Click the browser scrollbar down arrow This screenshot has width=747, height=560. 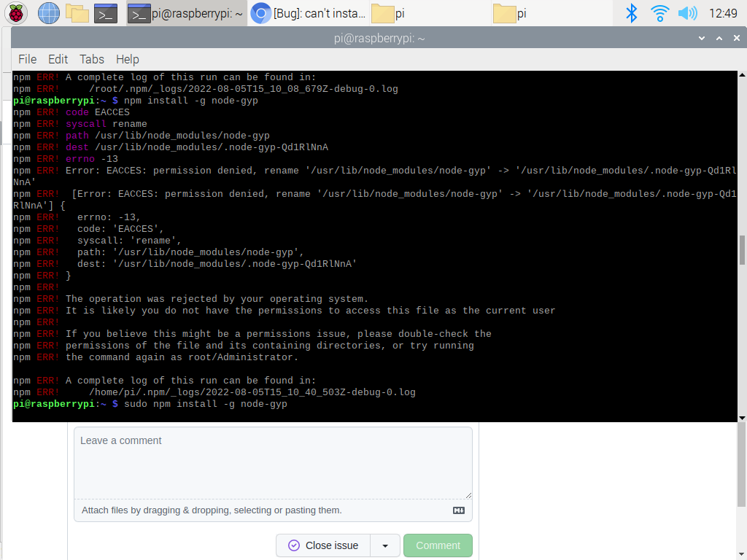click(x=742, y=555)
